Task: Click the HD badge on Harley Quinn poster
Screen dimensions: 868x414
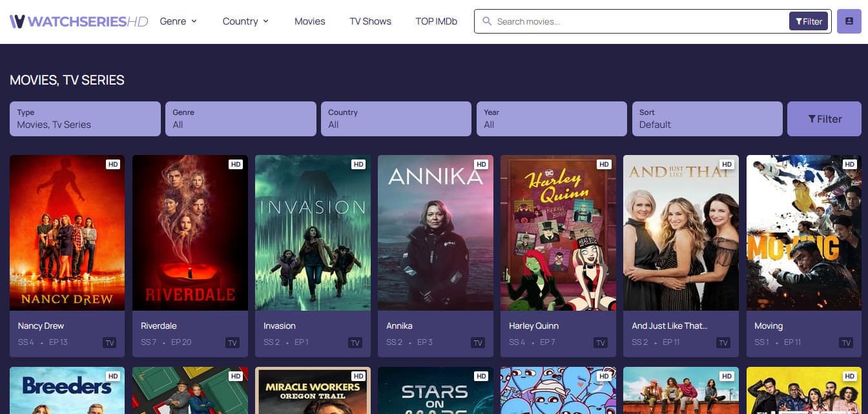Action: coord(604,165)
